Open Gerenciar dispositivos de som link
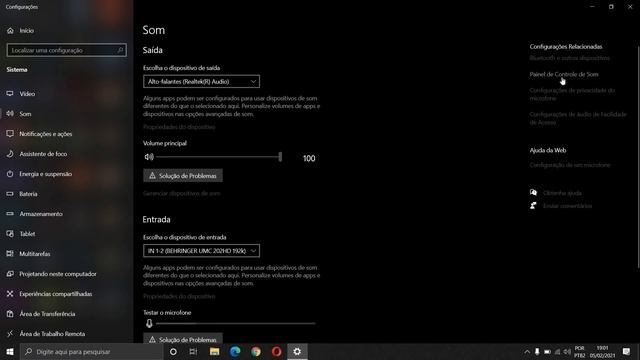640x360 pixels. [182, 193]
